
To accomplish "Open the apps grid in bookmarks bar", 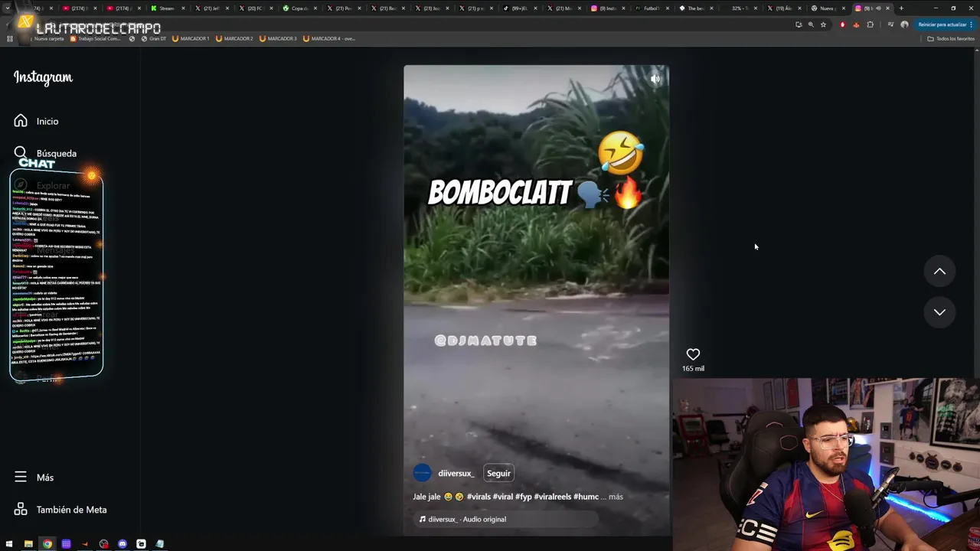I will coord(10,38).
